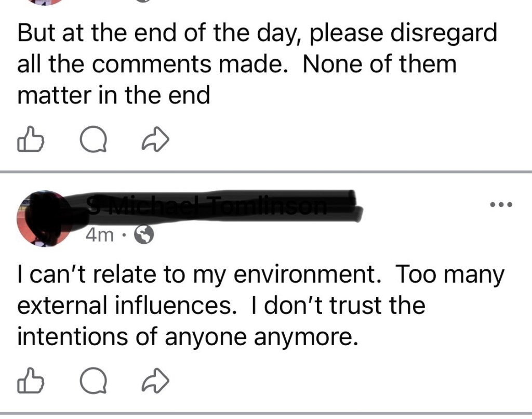This screenshot has width=532, height=419.
Task: Tap the '4m' timestamp
Action: pos(99,236)
